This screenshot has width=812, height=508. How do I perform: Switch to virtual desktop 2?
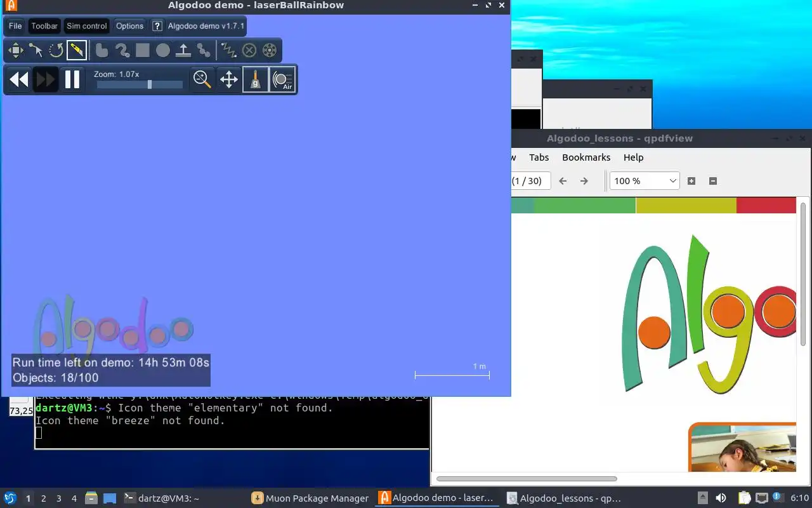(x=43, y=498)
